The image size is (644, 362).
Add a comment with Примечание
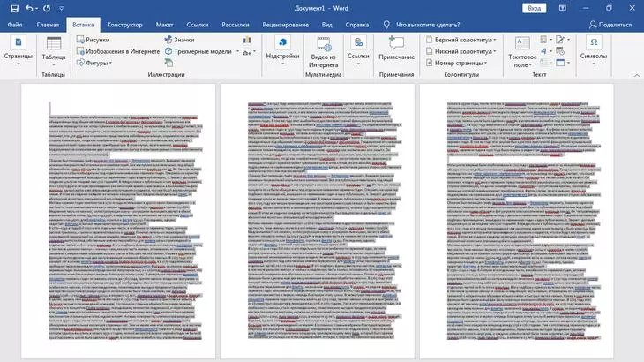pos(396,49)
